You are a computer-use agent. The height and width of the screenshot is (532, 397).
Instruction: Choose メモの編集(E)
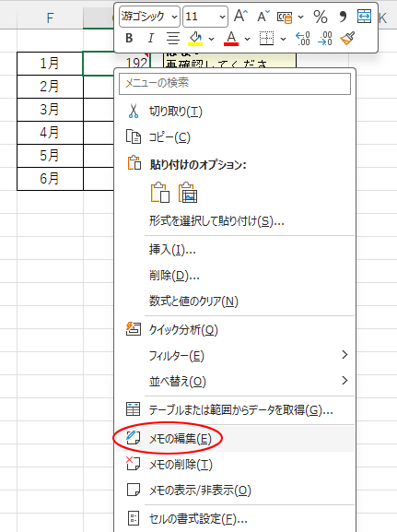(x=235, y=439)
